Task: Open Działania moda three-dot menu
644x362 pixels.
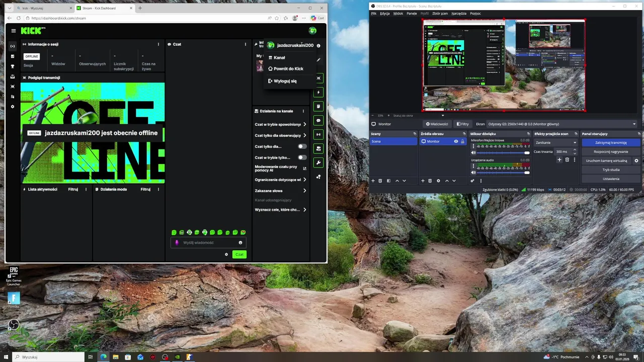Action: (x=158, y=190)
